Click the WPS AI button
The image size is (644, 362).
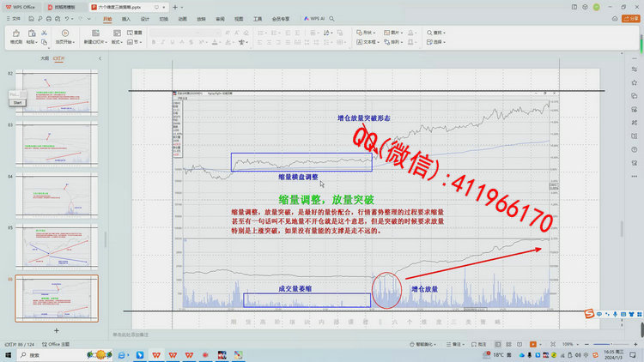[314, 19]
